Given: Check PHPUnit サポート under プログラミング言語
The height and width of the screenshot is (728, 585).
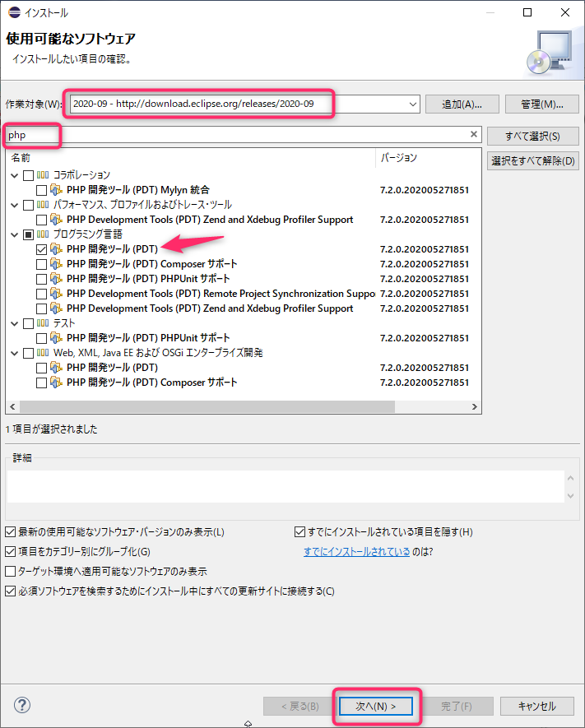Looking at the screenshot, I should (x=41, y=279).
